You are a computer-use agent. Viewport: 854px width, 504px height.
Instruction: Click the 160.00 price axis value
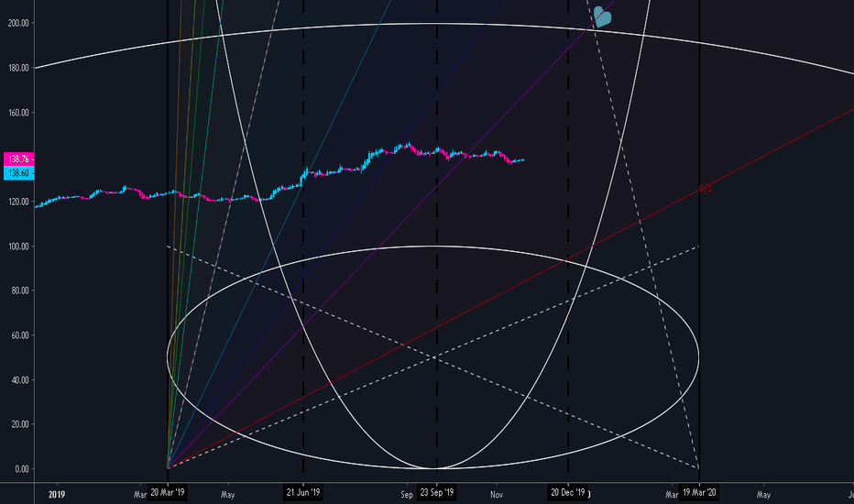coord(18,113)
